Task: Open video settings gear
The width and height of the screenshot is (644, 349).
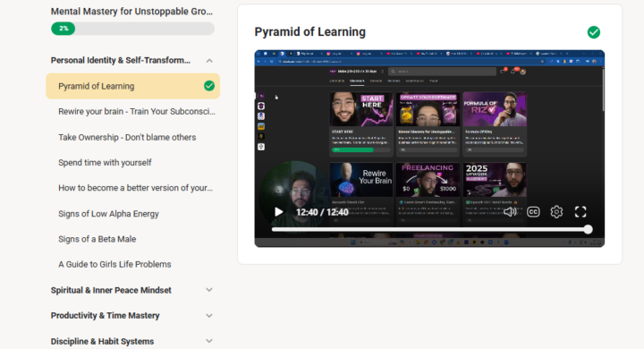Action: coord(556,212)
